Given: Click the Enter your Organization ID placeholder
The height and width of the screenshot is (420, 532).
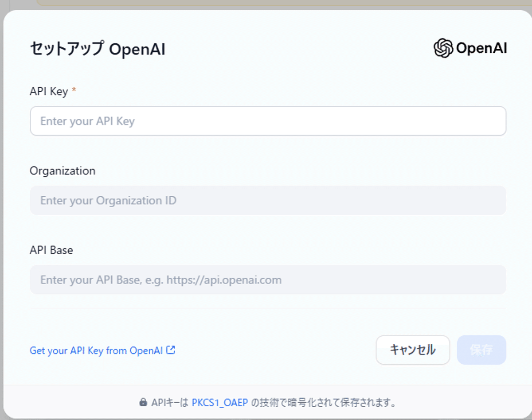Looking at the screenshot, I should [x=108, y=200].
